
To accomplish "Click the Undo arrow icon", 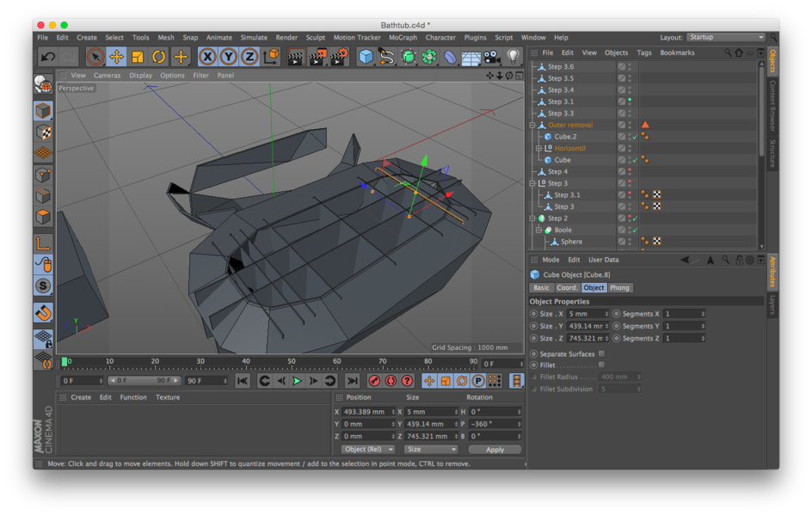I will (x=48, y=57).
